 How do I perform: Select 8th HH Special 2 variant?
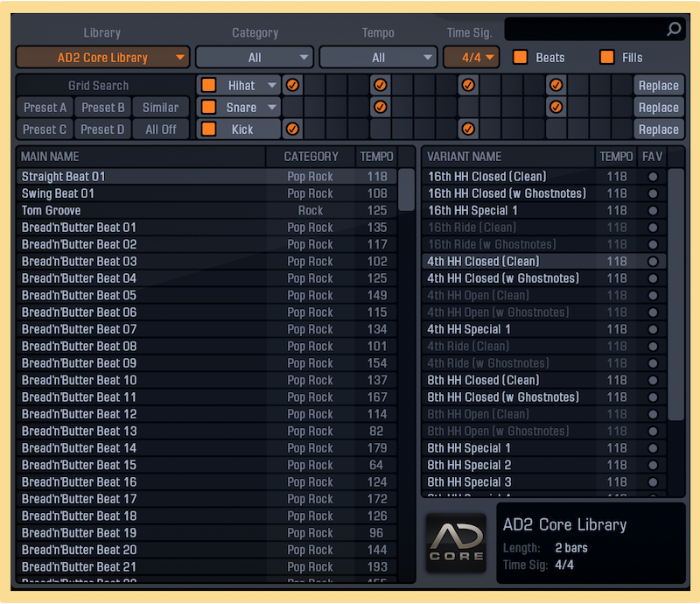(544, 465)
